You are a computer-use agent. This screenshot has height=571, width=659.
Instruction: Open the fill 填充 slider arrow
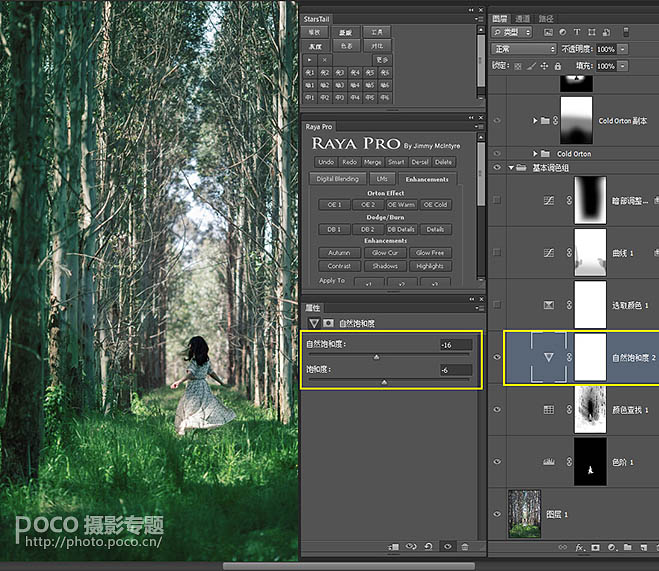coord(623,66)
